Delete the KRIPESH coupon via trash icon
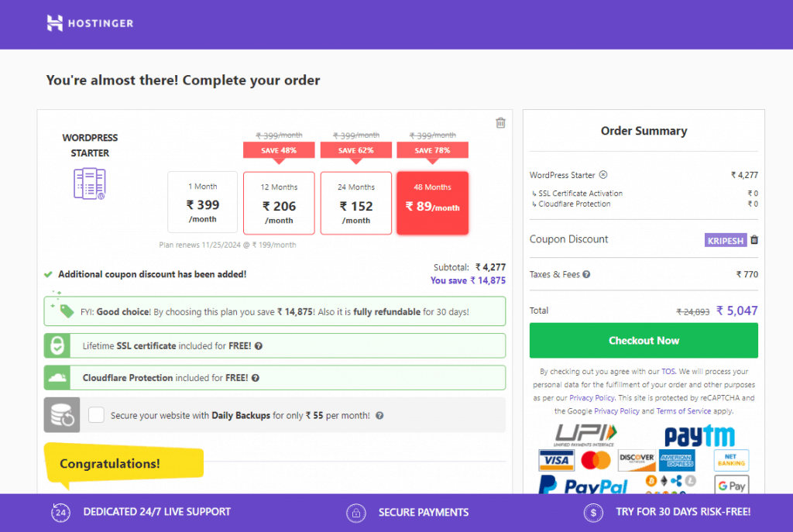The width and height of the screenshot is (793, 532). 754,240
